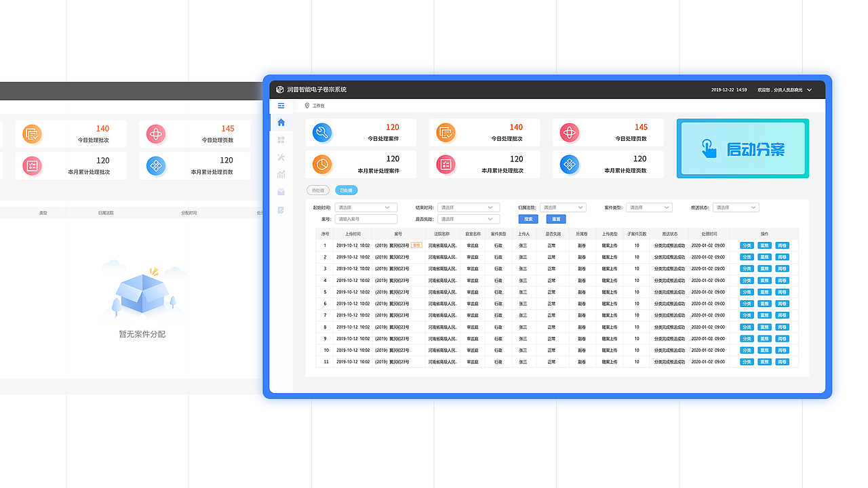Screen dimensions: 868x488
Task: Click the 推送状态 column header
Action: [x=670, y=234]
